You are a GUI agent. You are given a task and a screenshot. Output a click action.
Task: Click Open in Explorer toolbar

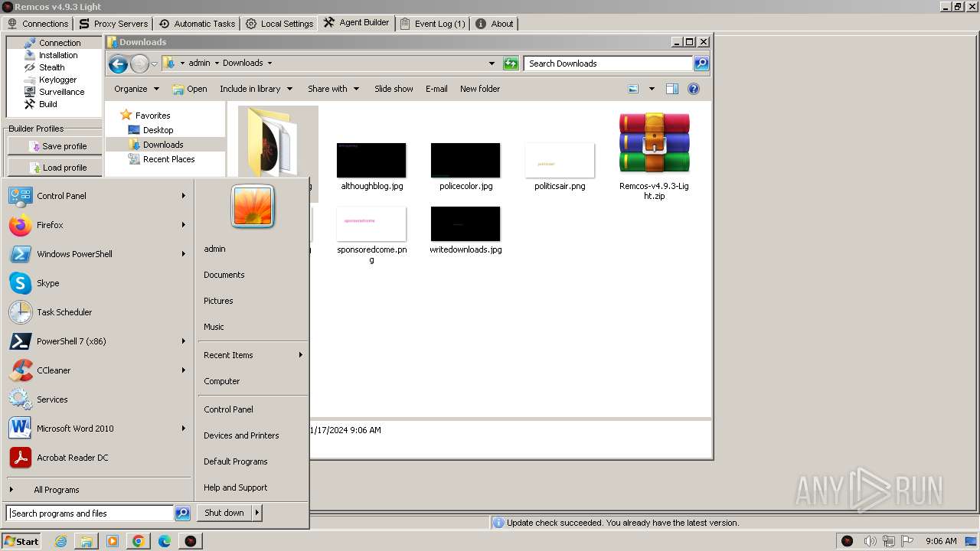(190, 89)
